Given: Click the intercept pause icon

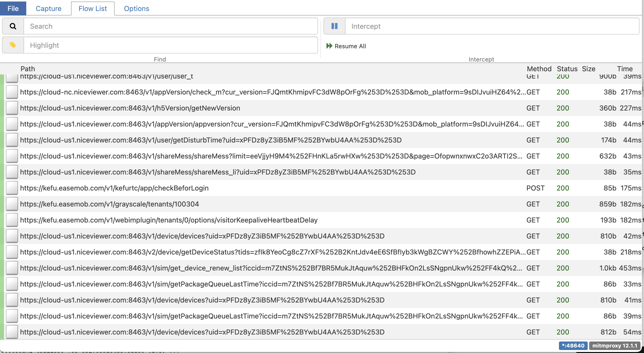Looking at the screenshot, I should coord(335,26).
